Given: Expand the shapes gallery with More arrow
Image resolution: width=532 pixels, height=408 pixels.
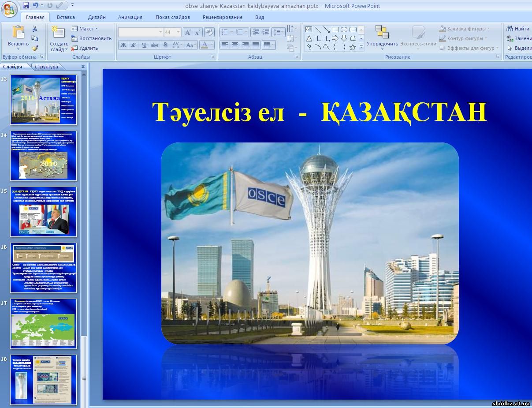Looking at the screenshot, I should click(x=361, y=47).
